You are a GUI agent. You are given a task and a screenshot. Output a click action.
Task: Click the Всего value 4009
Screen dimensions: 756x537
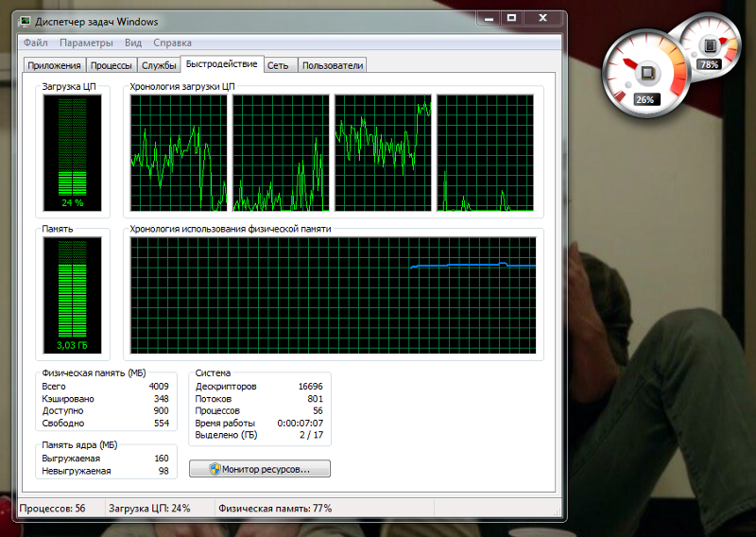click(159, 387)
